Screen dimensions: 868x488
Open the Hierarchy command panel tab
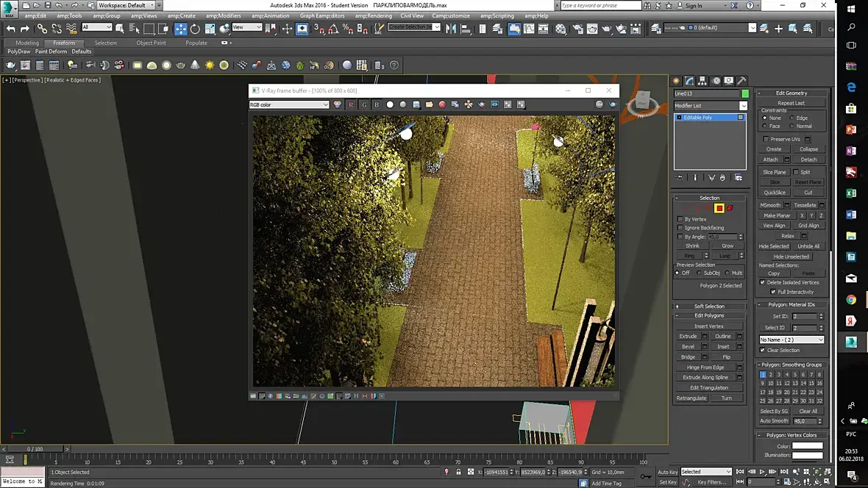pos(702,81)
